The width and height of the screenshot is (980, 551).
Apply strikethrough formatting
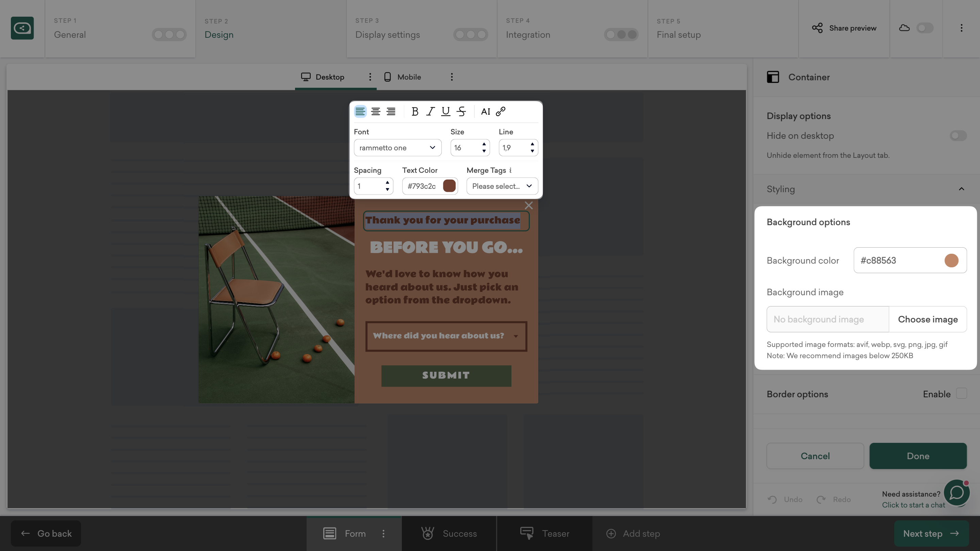pyautogui.click(x=461, y=112)
